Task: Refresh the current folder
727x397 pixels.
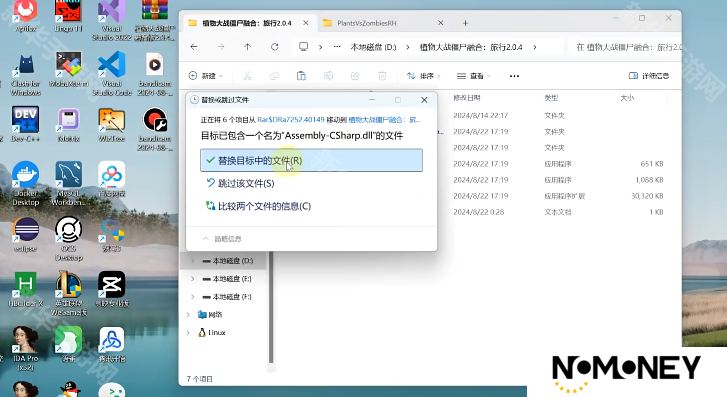Action: click(274, 47)
